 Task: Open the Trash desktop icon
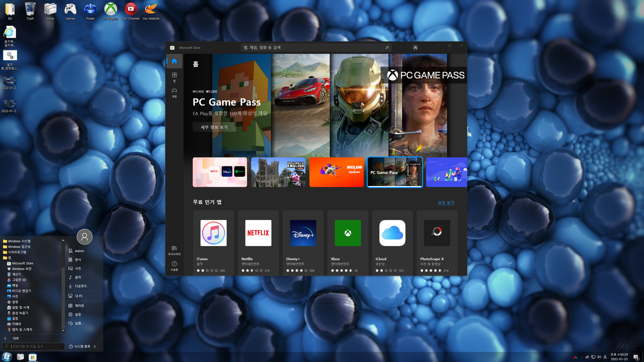tap(30, 11)
